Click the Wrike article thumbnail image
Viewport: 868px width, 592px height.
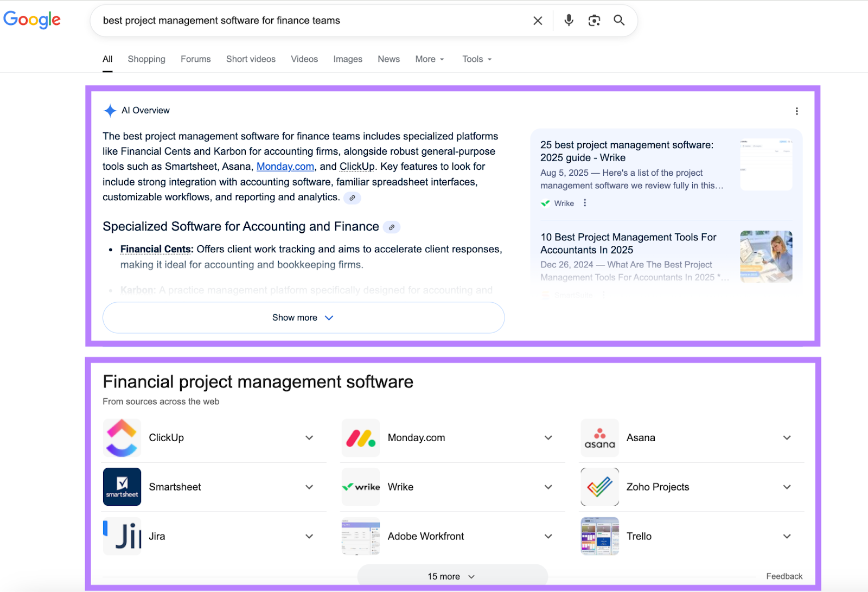(x=766, y=163)
